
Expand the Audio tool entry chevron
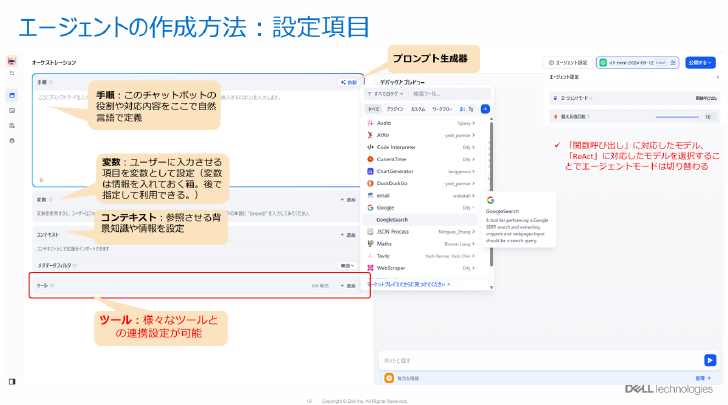473,123
